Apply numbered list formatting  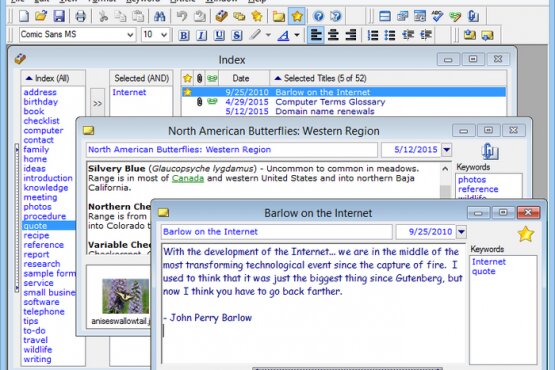[x=373, y=35]
